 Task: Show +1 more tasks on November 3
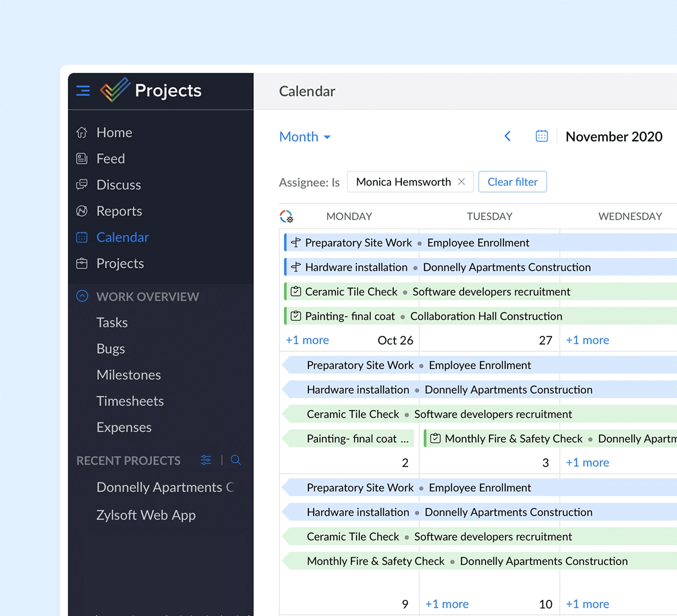[587, 462]
